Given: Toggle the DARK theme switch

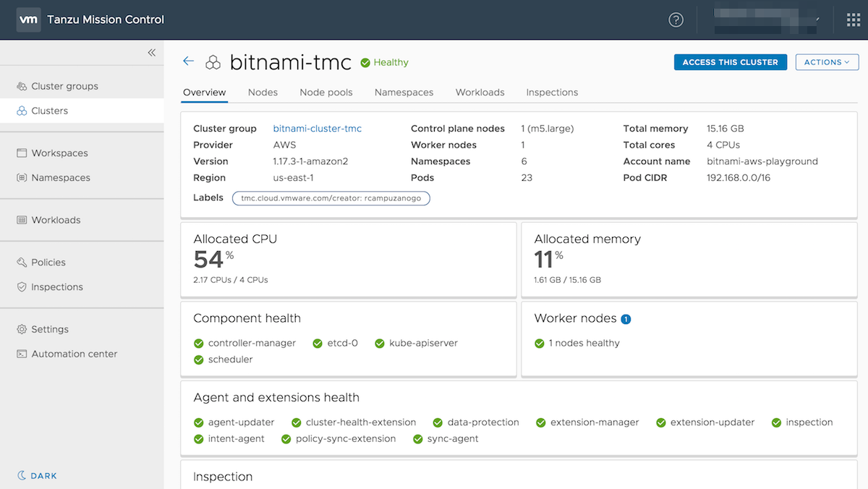Looking at the screenshot, I should click(x=38, y=476).
